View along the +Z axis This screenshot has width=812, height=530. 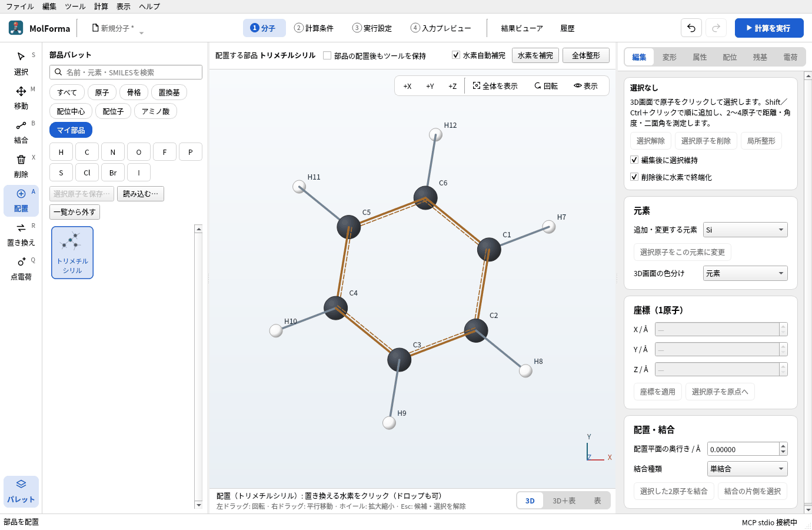(452, 86)
